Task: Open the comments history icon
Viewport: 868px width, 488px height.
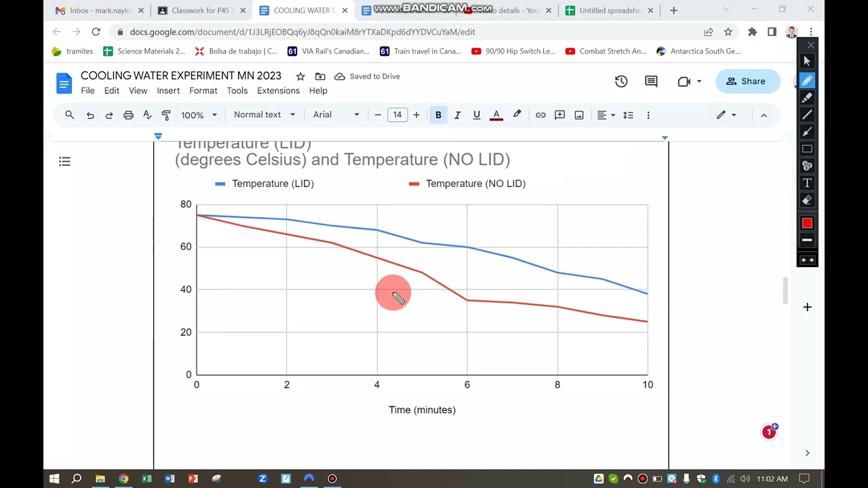Action: [x=651, y=81]
